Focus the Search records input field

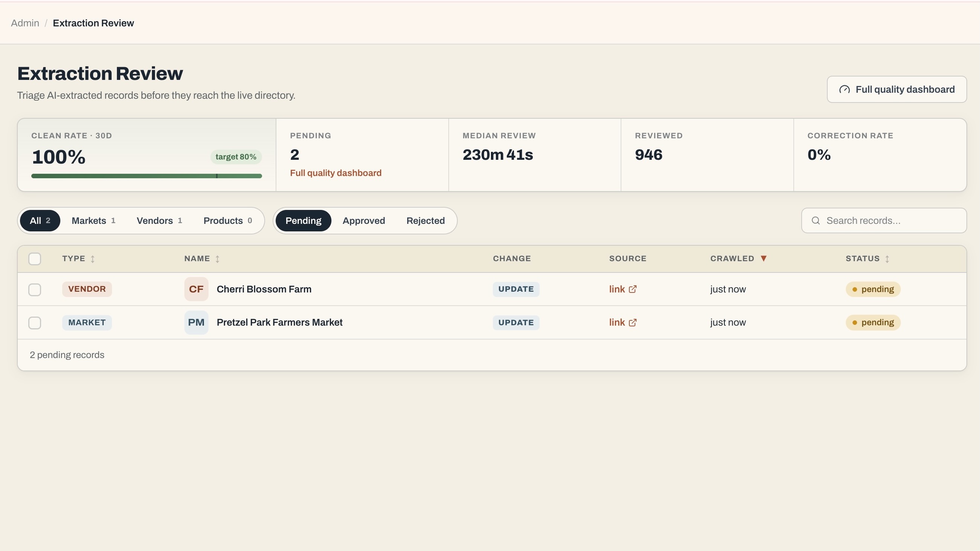884,220
